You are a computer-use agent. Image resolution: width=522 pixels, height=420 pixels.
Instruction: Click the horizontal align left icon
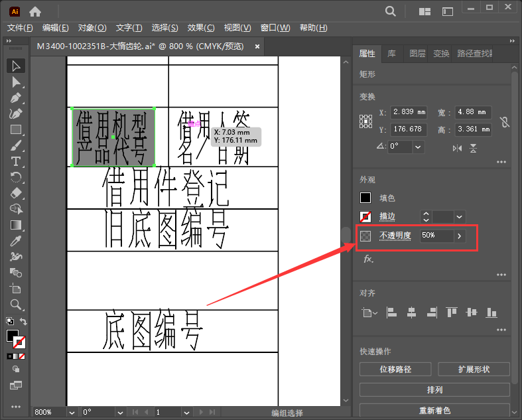pyautogui.click(x=391, y=312)
